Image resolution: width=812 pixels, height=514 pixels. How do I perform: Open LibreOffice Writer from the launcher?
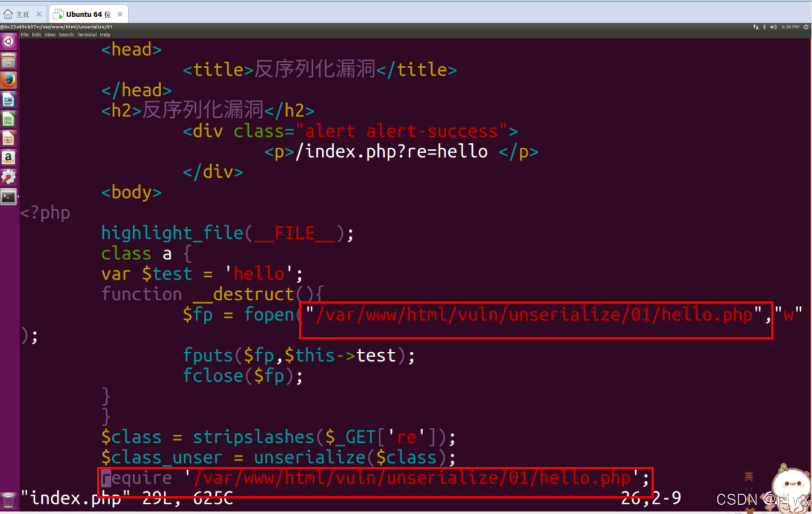(x=9, y=99)
